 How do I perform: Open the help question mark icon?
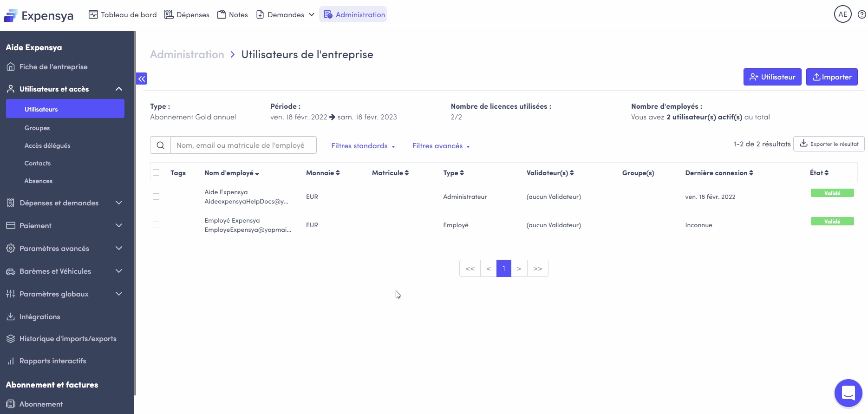(861, 14)
